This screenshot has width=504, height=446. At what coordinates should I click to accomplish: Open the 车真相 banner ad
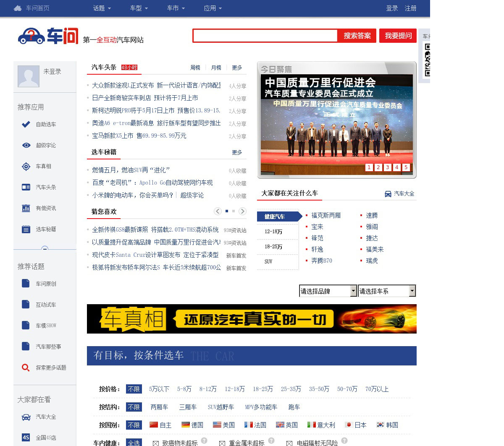252,319
